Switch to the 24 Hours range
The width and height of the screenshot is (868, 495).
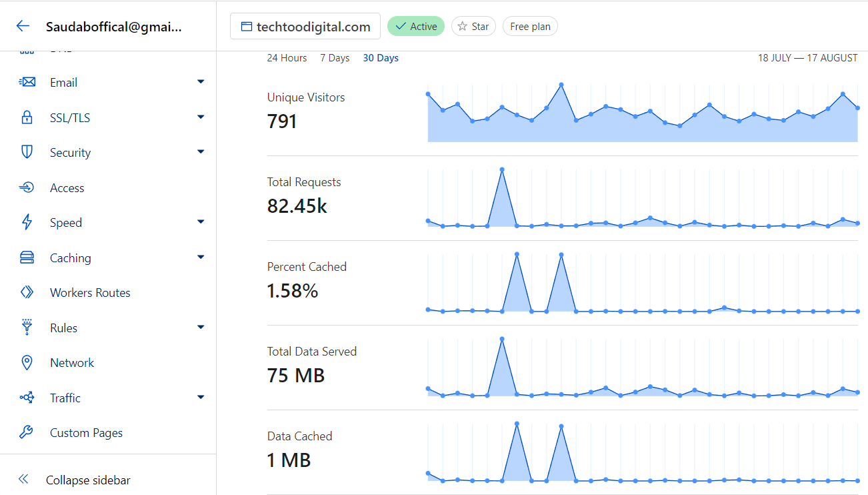pyautogui.click(x=287, y=58)
